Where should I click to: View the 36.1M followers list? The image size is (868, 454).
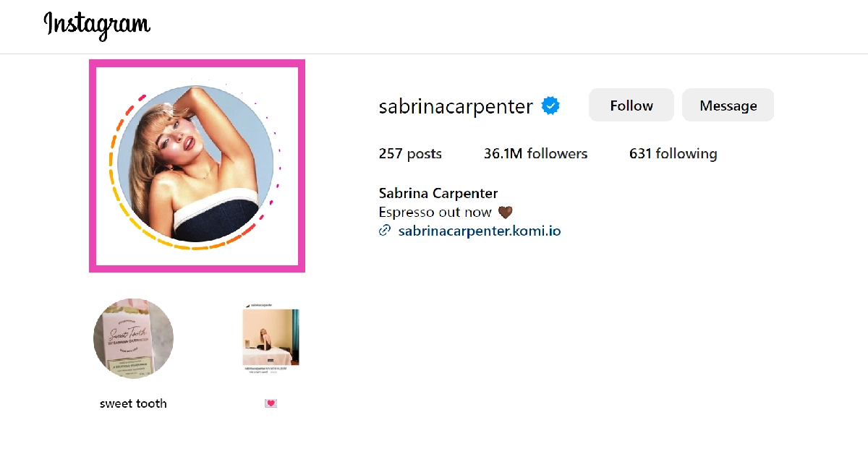[536, 153]
